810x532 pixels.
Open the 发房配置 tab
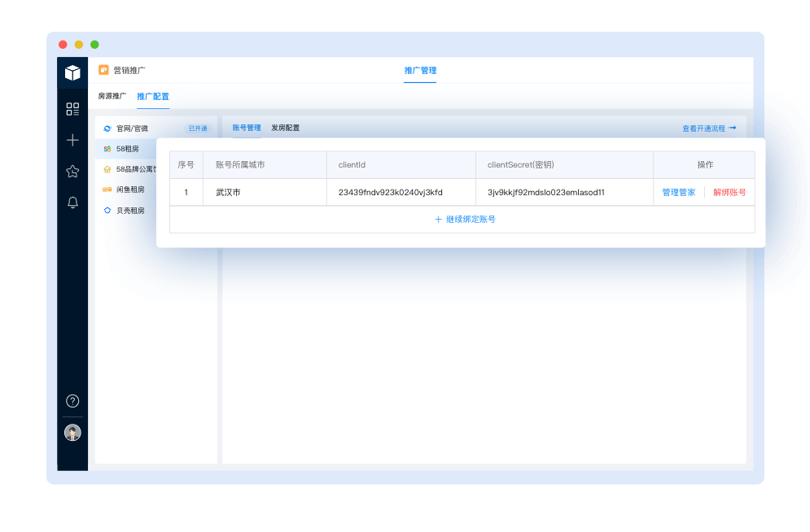[x=285, y=128]
